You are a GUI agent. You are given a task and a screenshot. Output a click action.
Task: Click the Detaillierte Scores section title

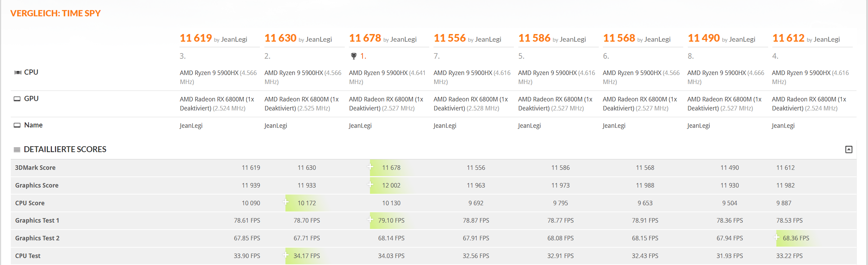tap(65, 149)
